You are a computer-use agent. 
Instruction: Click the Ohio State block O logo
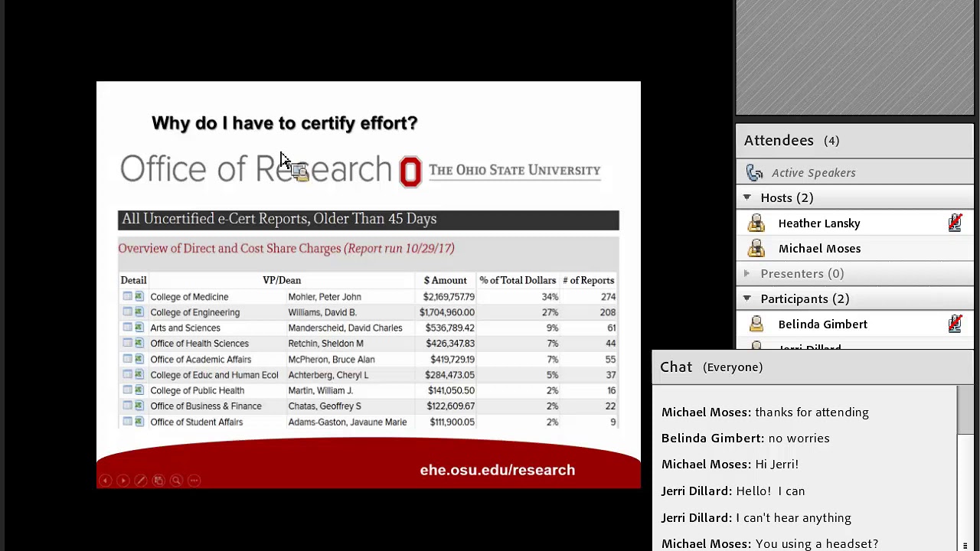(x=410, y=171)
